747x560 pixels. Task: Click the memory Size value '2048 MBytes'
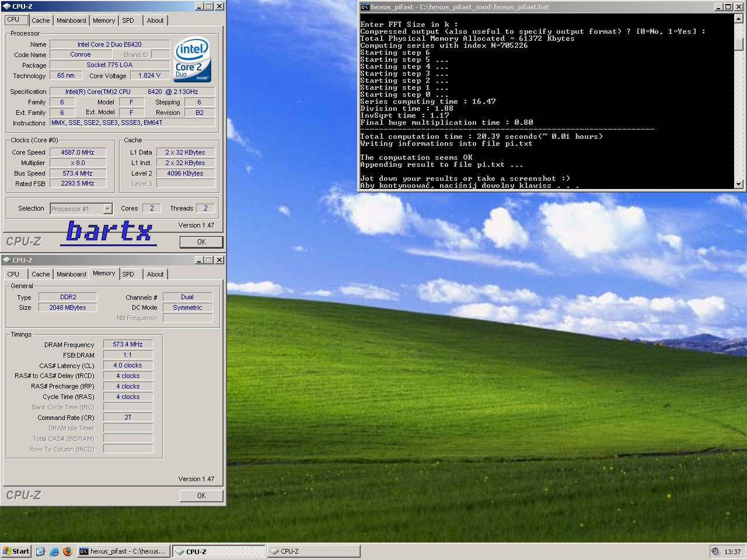click(x=68, y=307)
